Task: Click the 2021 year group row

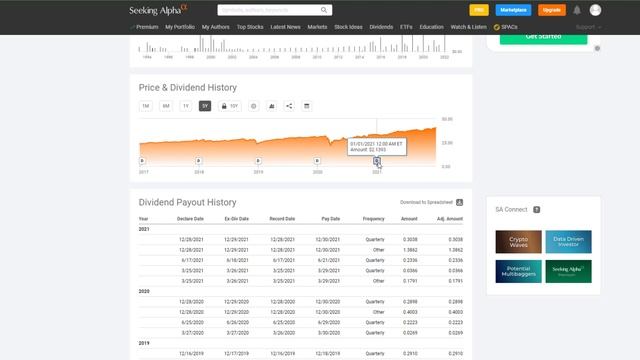Action: [x=301, y=229]
